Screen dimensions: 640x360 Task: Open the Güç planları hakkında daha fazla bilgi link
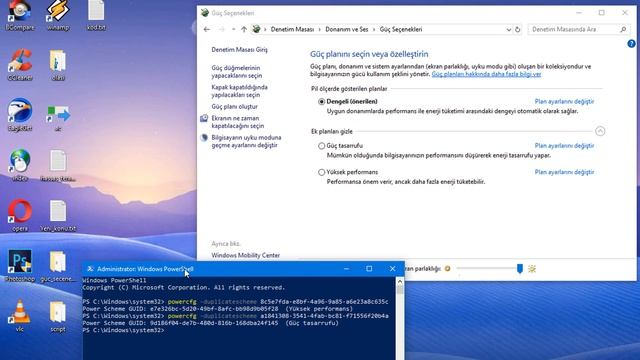tap(486, 74)
